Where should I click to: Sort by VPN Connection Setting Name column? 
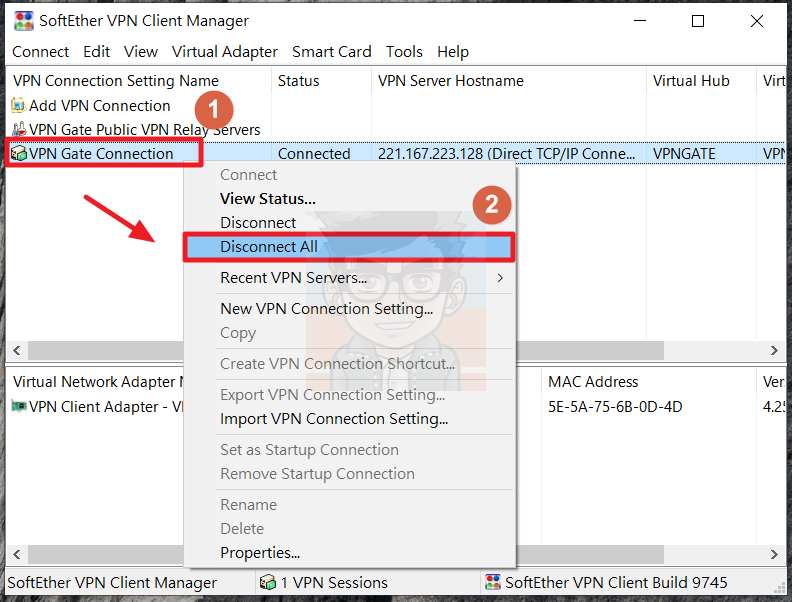tap(139, 81)
